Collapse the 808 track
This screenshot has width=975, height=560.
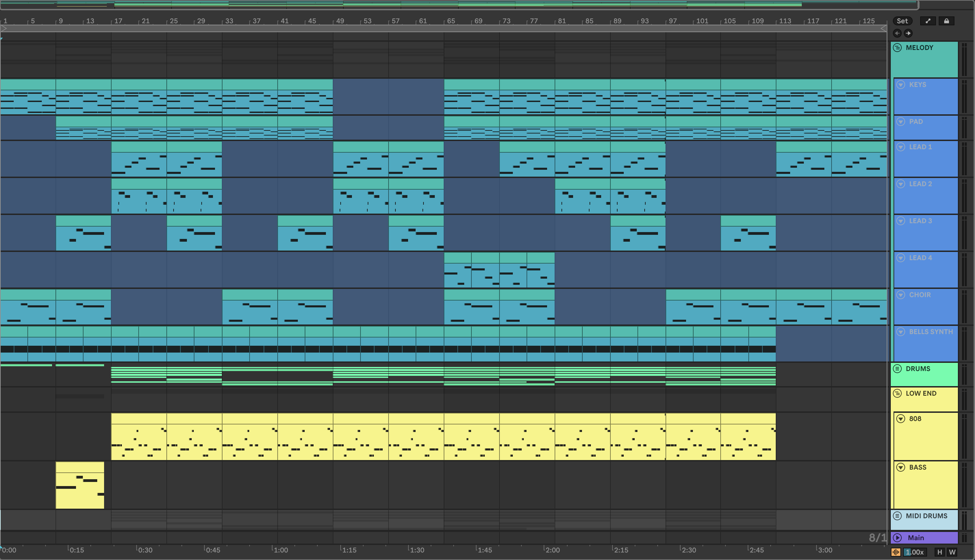(x=901, y=419)
